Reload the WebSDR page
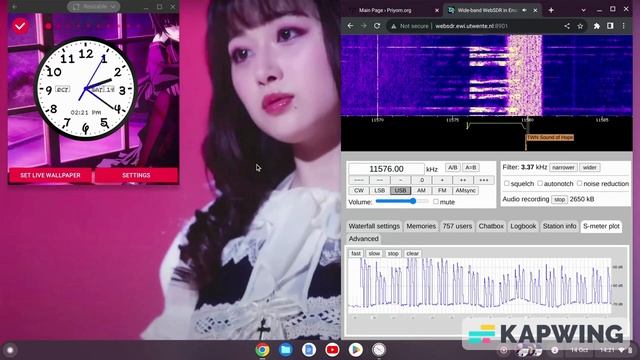Viewport: 640px width, 360px height. tap(377, 26)
